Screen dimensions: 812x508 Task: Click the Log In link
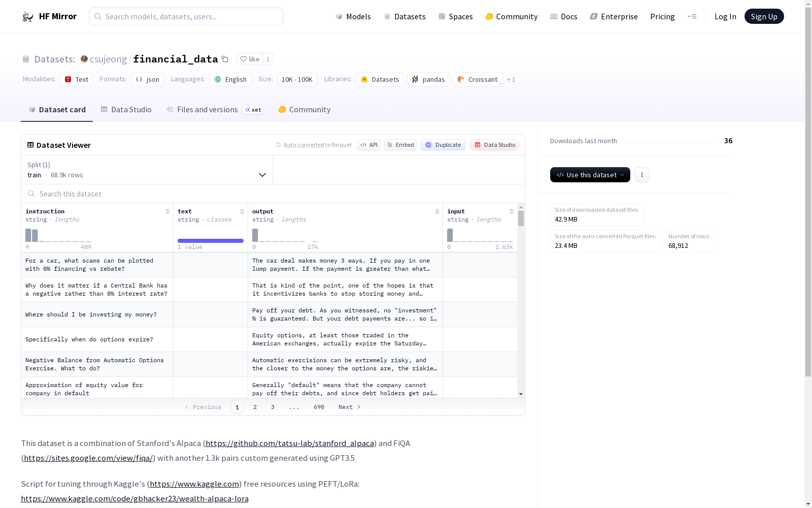point(725,16)
